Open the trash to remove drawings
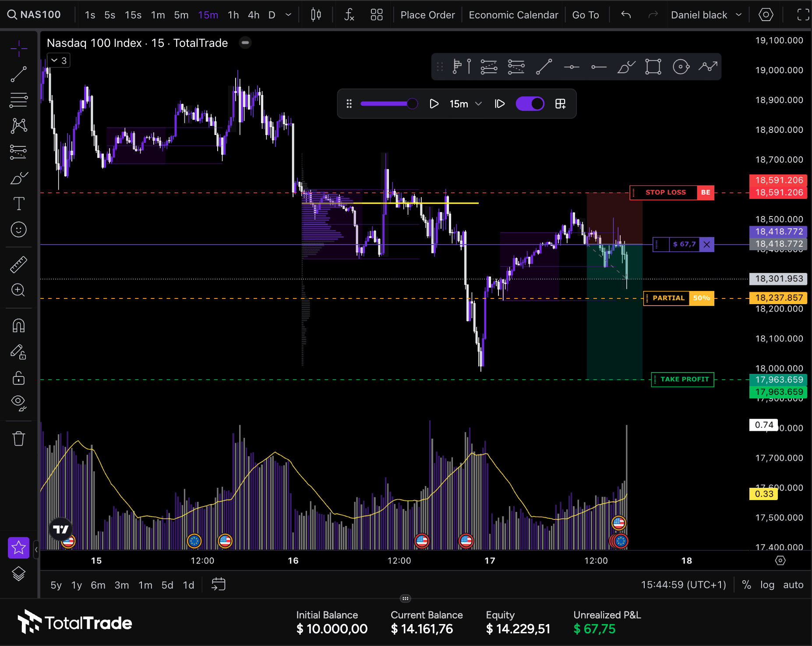812x646 pixels. pyautogui.click(x=19, y=438)
